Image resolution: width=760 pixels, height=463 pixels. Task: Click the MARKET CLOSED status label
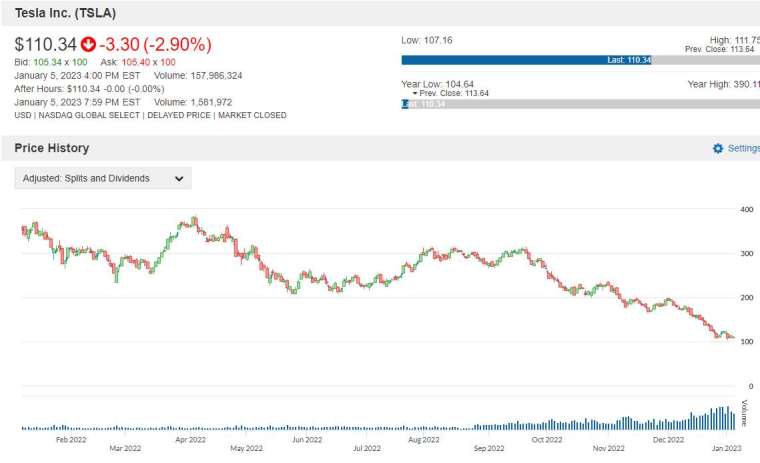click(252, 115)
